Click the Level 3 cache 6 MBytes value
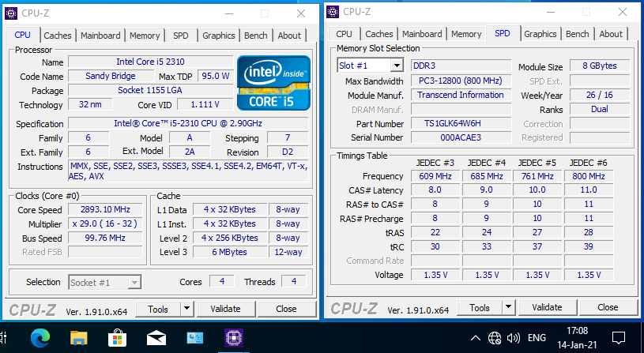Screen dimensions: 644x353 click(230, 252)
